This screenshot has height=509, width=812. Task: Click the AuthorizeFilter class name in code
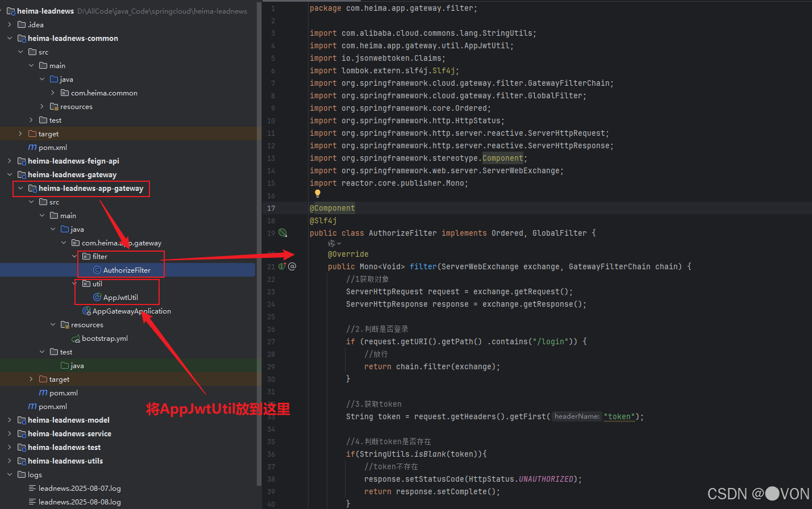click(403, 233)
